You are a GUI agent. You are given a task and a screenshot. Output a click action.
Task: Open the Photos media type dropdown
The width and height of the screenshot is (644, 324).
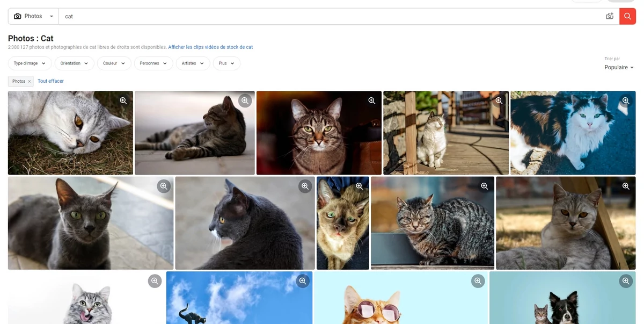click(x=33, y=16)
